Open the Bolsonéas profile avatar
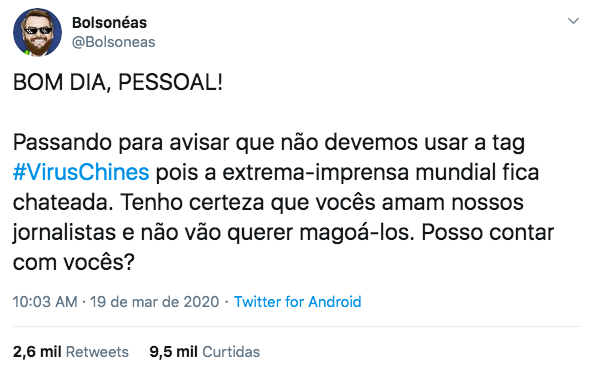Viewport: 593px width, 375px height. click(x=37, y=32)
